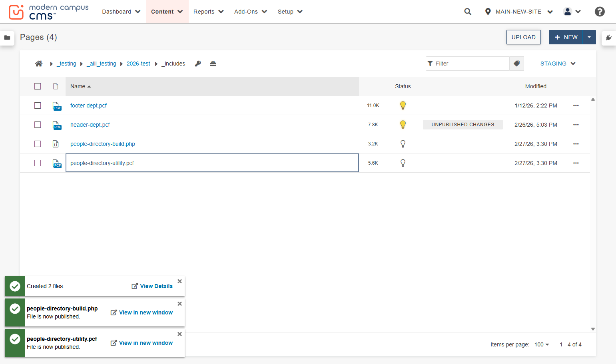Open the STAGING server dropdown

[558, 64]
